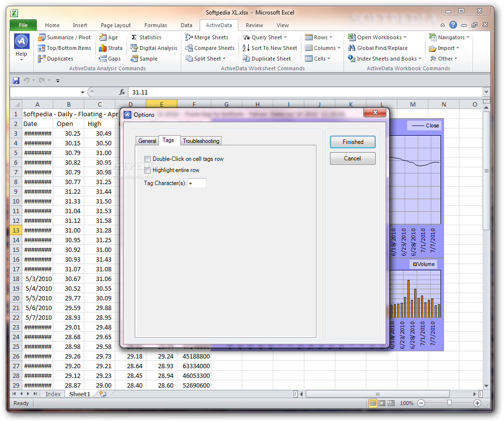This screenshot has width=504, height=422.
Task: Enable Highlight entire row checkbox
Action: (147, 171)
